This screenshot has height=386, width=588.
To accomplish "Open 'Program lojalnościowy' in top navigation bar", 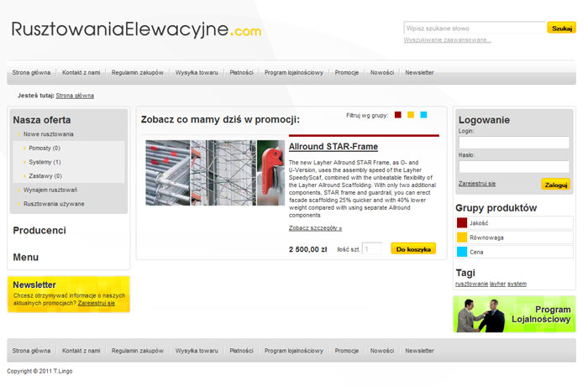I will coord(294,73).
